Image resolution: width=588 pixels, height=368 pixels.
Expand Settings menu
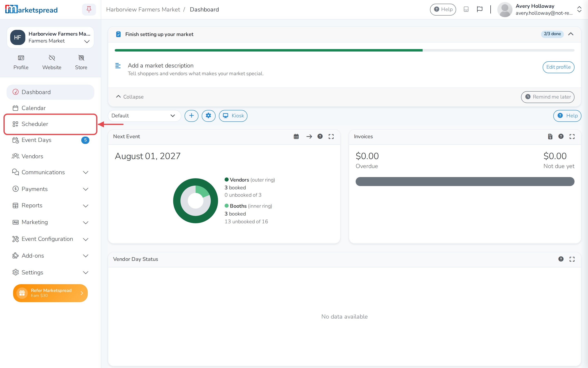click(x=50, y=273)
